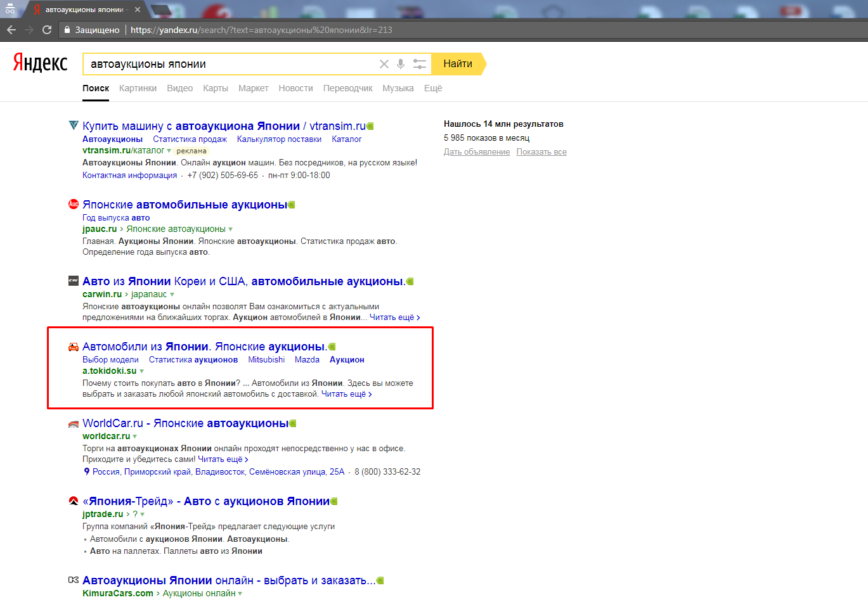The height and width of the screenshot is (602, 868).
Task: Expand dropdown arrow next to vtransim.ru/каталог
Action: [x=169, y=151]
